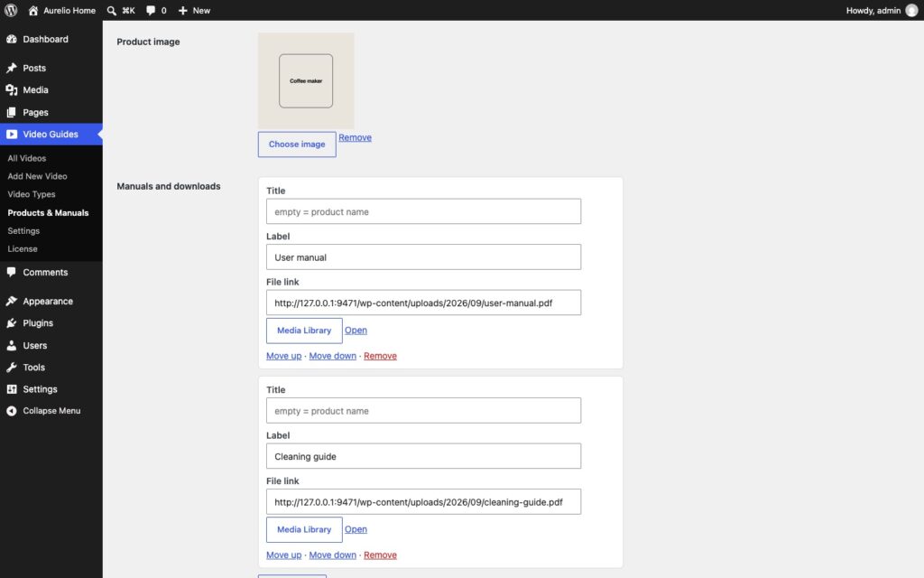924x578 pixels.
Task: Click the Appearance paintbrush icon
Action: pyautogui.click(x=11, y=301)
